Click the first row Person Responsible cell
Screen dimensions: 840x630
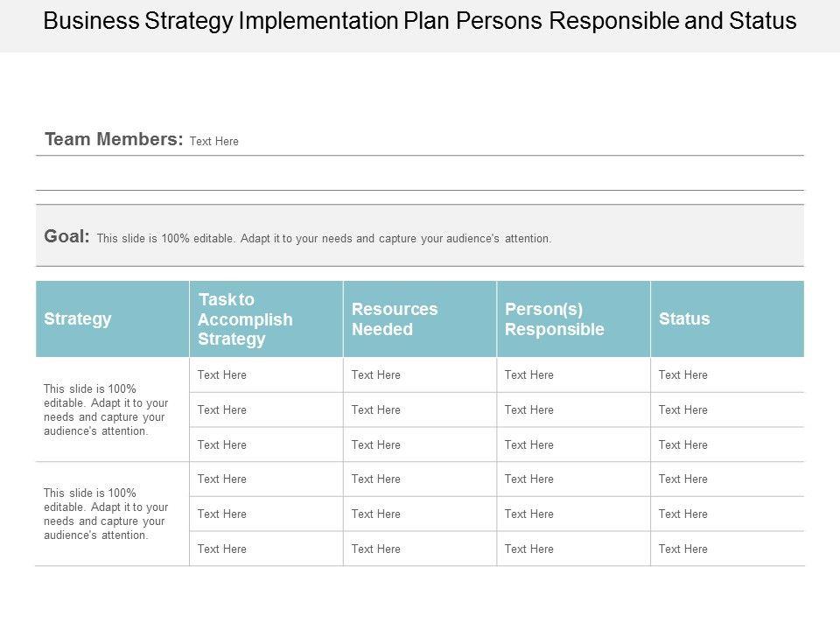tap(529, 374)
